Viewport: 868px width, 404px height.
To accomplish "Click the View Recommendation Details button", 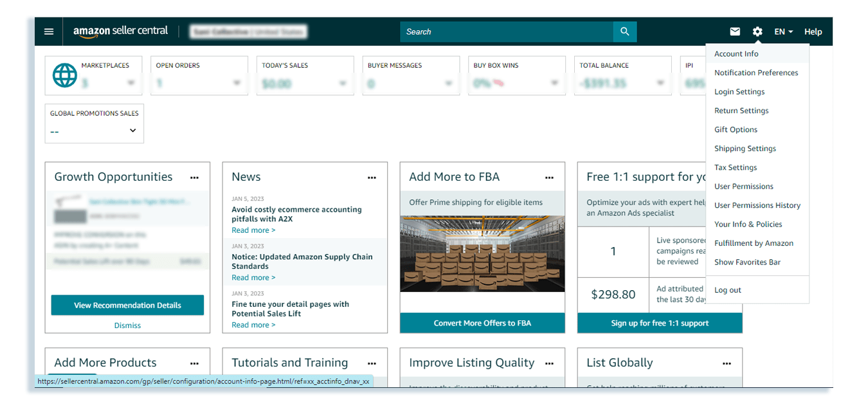I will pyautogui.click(x=127, y=305).
